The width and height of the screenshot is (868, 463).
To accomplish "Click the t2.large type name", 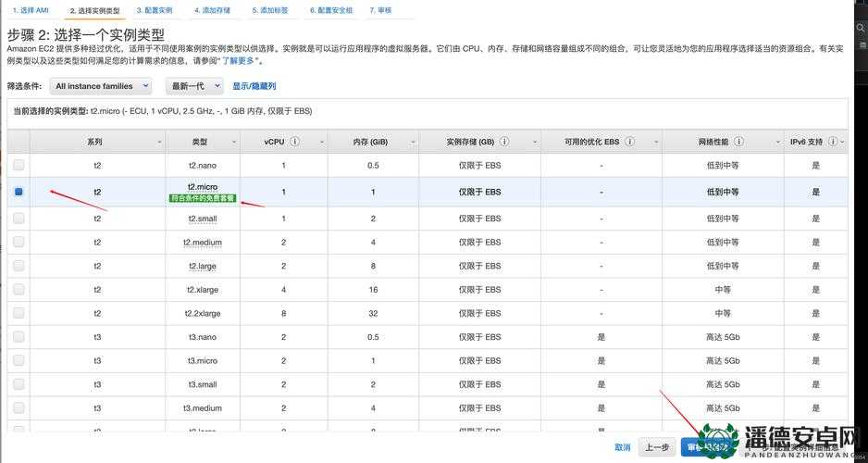I will (203, 266).
